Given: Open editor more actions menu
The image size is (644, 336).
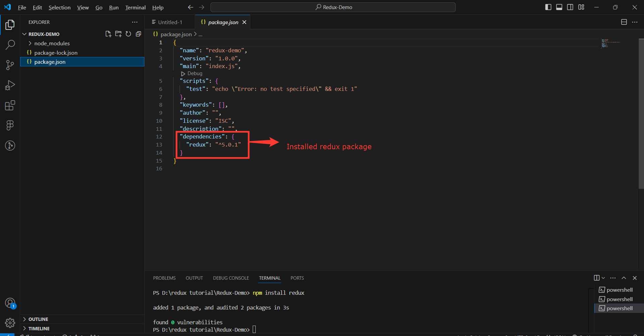Looking at the screenshot, I should coord(635,22).
